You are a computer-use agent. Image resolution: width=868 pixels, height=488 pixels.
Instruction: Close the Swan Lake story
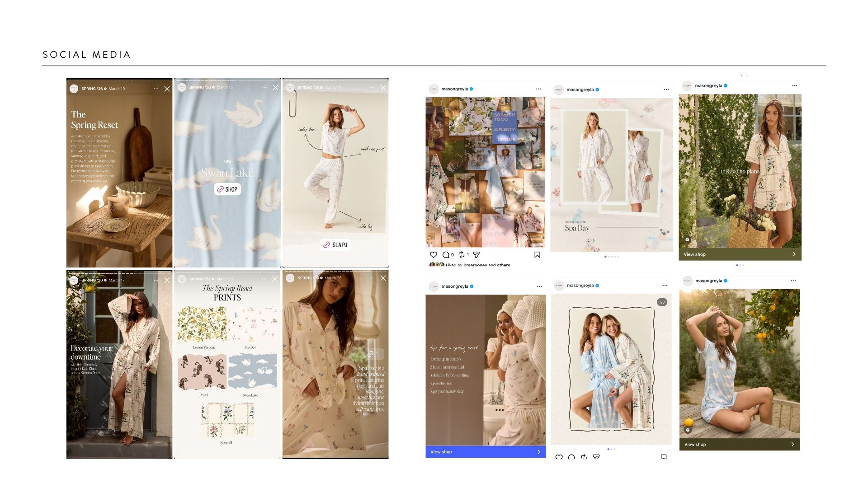click(x=275, y=87)
